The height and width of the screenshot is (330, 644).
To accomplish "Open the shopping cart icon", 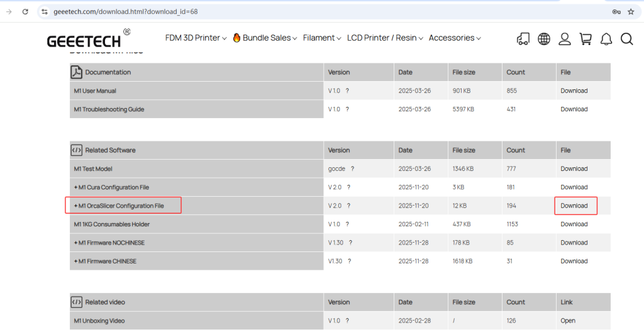I will tap(586, 39).
